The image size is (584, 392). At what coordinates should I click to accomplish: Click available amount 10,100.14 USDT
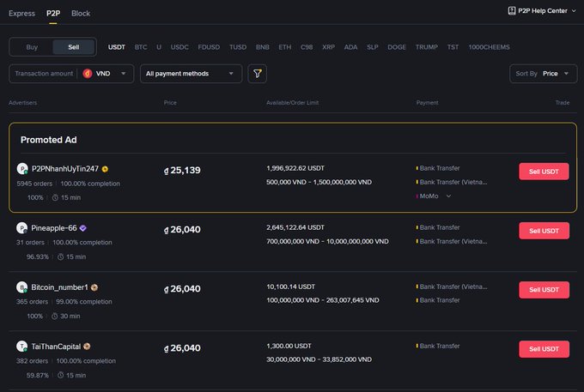(x=291, y=286)
